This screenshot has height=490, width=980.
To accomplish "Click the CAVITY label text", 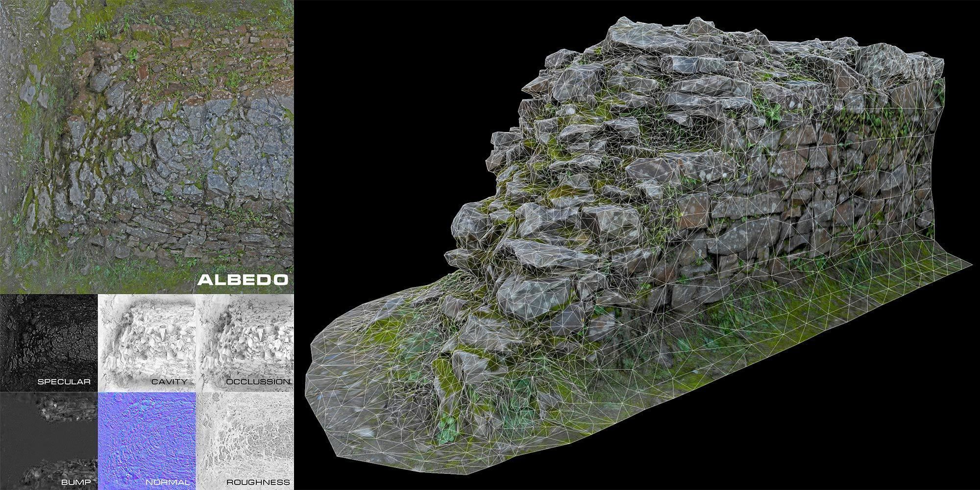I will click(170, 382).
